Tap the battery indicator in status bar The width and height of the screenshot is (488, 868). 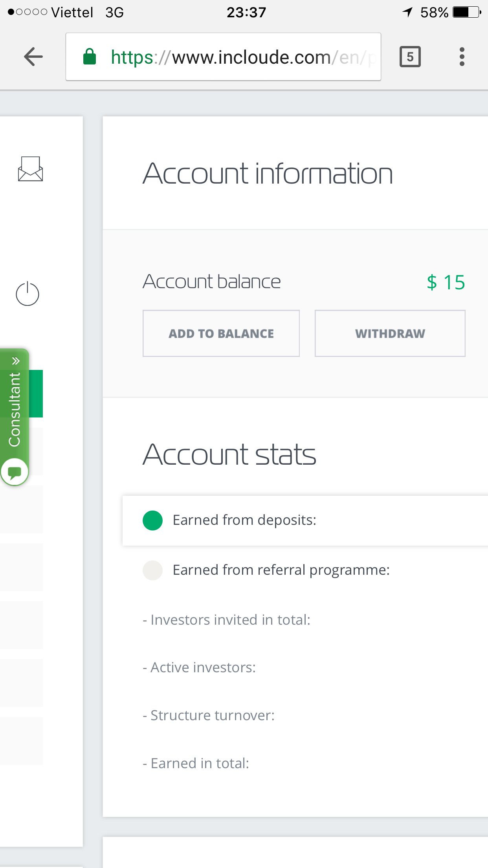click(x=466, y=12)
